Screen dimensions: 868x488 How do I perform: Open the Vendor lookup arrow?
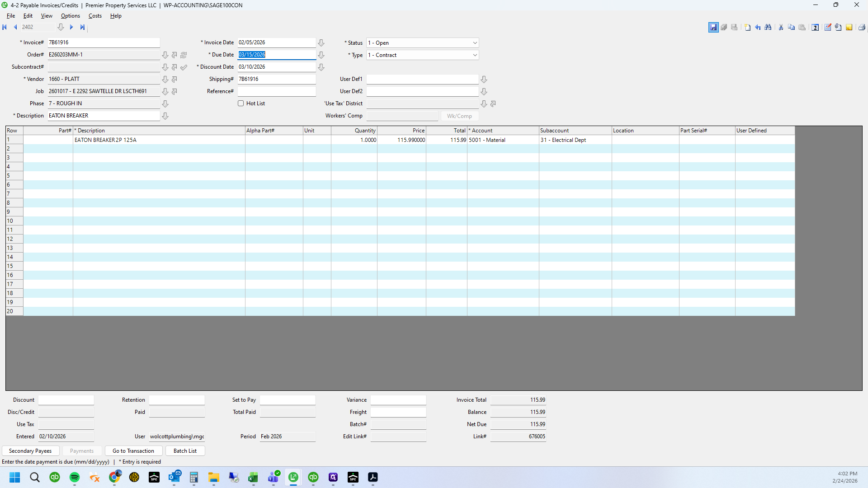tap(165, 80)
